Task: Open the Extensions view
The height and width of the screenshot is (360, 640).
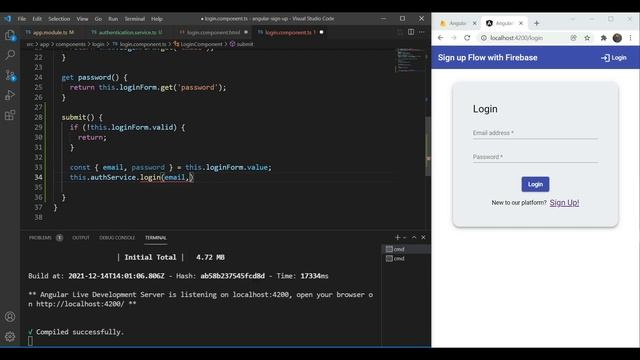Action: 10,115
